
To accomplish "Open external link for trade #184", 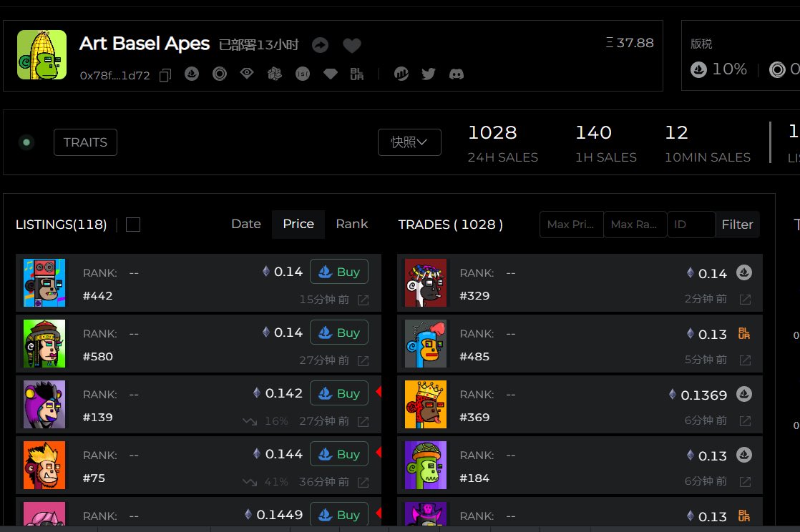I will pyautogui.click(x=745, y=481).
